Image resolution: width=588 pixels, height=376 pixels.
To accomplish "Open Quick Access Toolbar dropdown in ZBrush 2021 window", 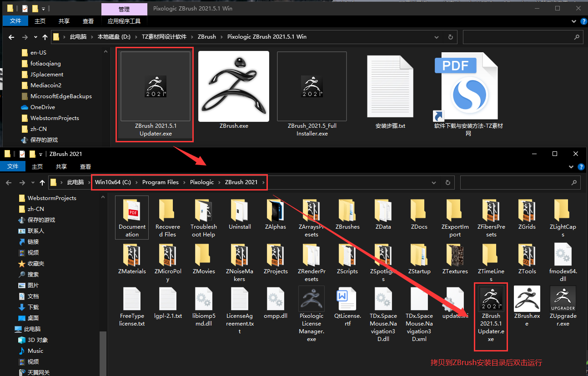I will pyautogui.click(x=40, y=154).
